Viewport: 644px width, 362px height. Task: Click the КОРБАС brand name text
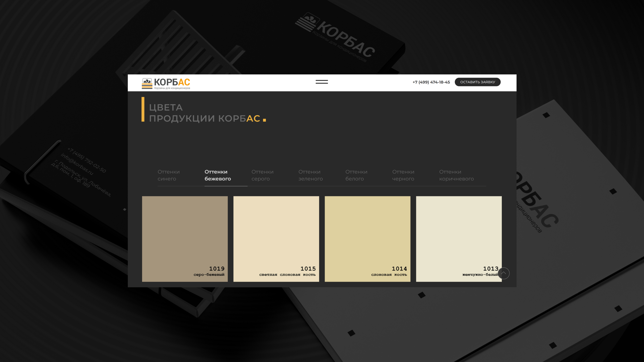[x=172, y=82]
